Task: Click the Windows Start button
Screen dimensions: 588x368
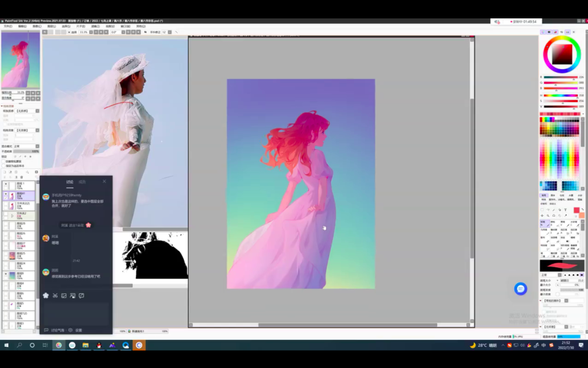Action: pos(7,346)
